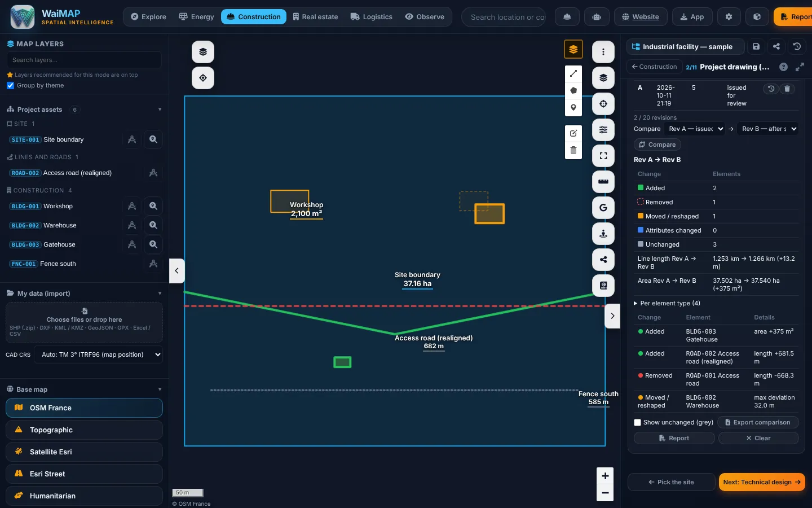Click the ruler measure tool button
Image resolution: width=812 pixels, height=508 pixels.
click(x=603, y=182)
